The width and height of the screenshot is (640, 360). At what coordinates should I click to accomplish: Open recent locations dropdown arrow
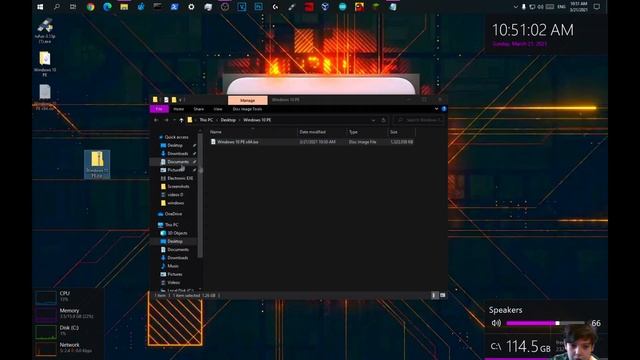174,120
